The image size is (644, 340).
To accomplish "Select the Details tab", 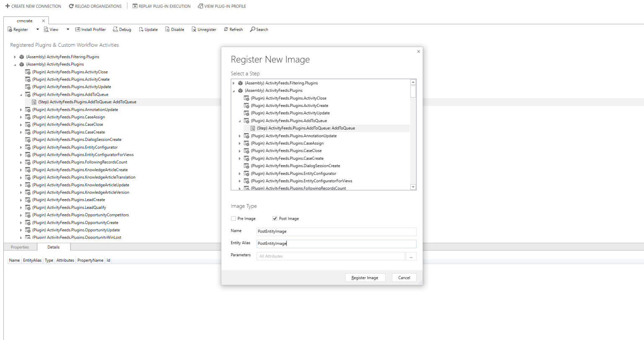I will [53, 247].
